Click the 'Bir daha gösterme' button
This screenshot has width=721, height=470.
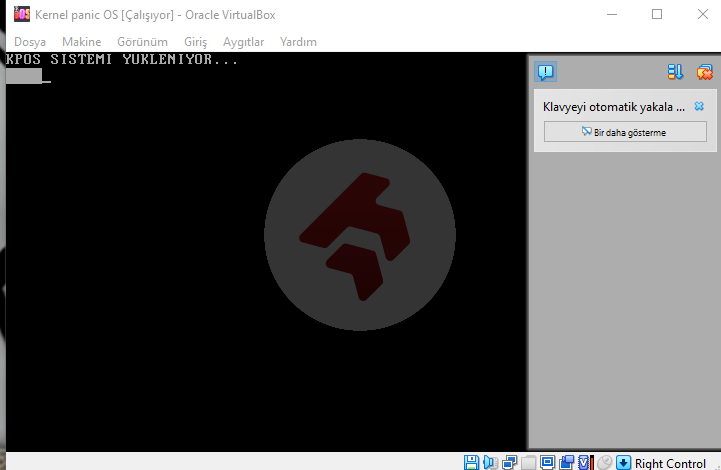click(625, 132)
